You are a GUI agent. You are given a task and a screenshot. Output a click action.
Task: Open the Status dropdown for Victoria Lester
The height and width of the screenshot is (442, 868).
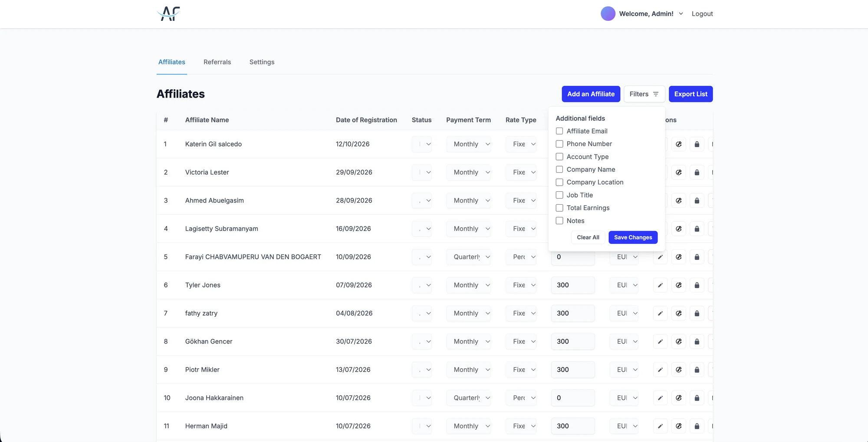[x=421, y=172]
